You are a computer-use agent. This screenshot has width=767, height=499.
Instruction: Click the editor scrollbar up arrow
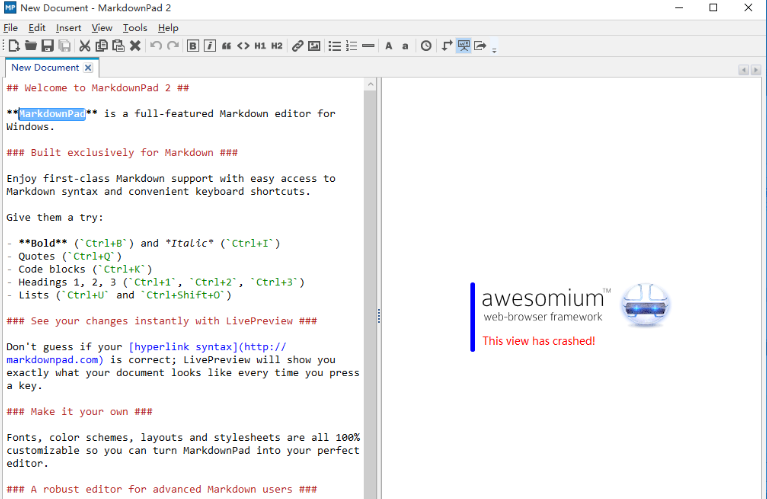tap(370, 84)
